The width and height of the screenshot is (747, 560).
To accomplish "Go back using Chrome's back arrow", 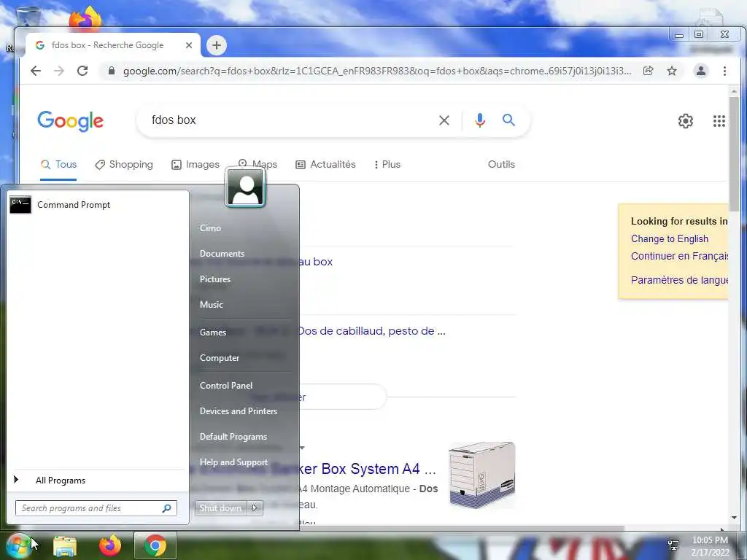I will point(36,71).
